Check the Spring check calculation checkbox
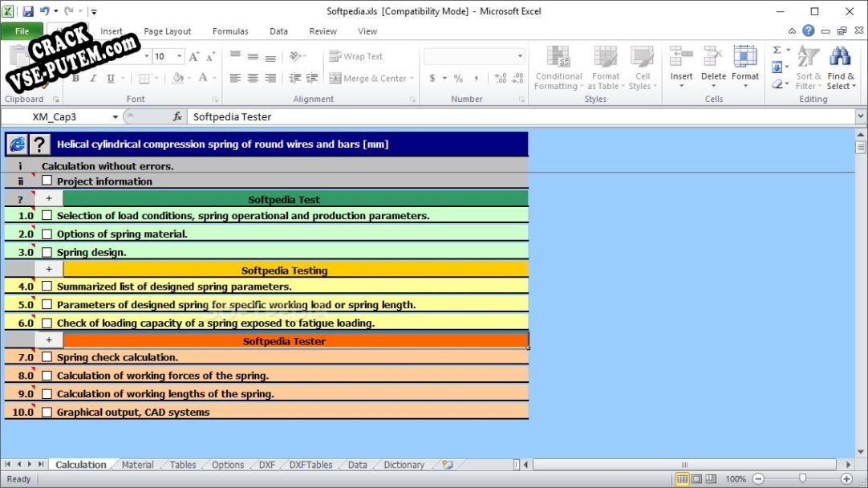 tap(47, 357)
